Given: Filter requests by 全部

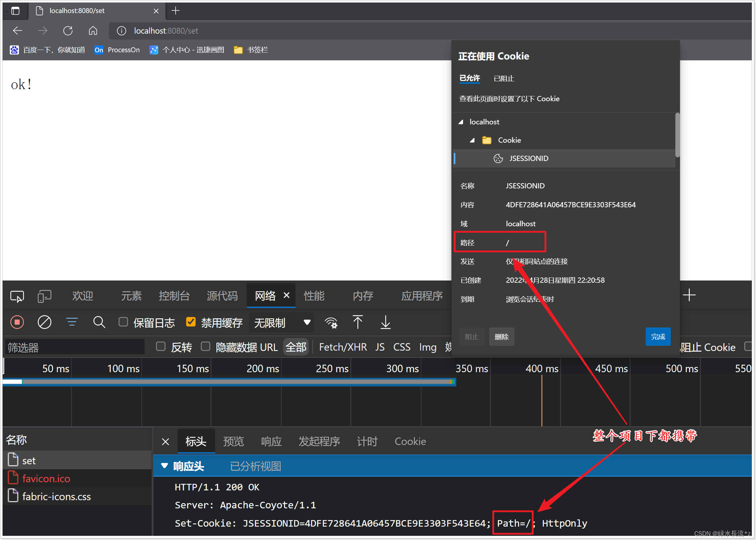Looking at the screenshot, I should (x=296, y=347).
